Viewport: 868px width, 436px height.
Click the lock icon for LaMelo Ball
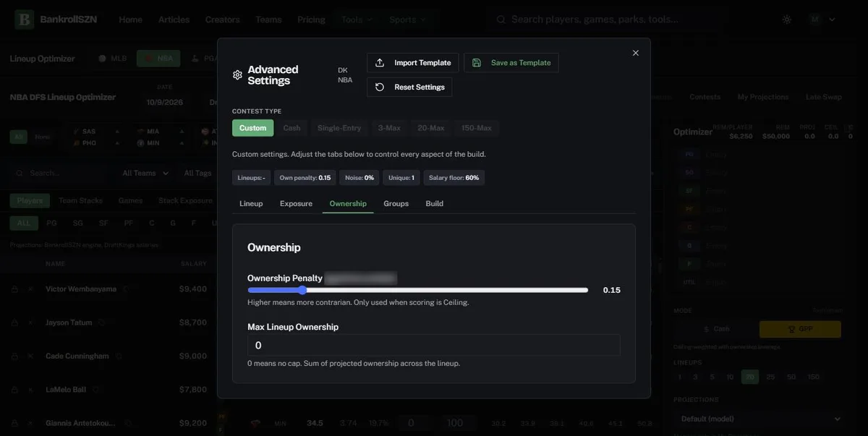tap(14, 390)
